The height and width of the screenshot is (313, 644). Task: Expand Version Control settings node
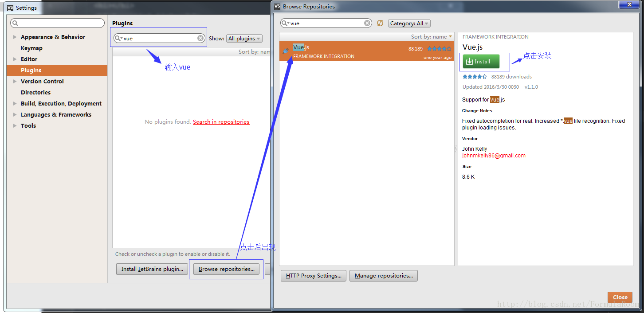[x=15, y=82]
